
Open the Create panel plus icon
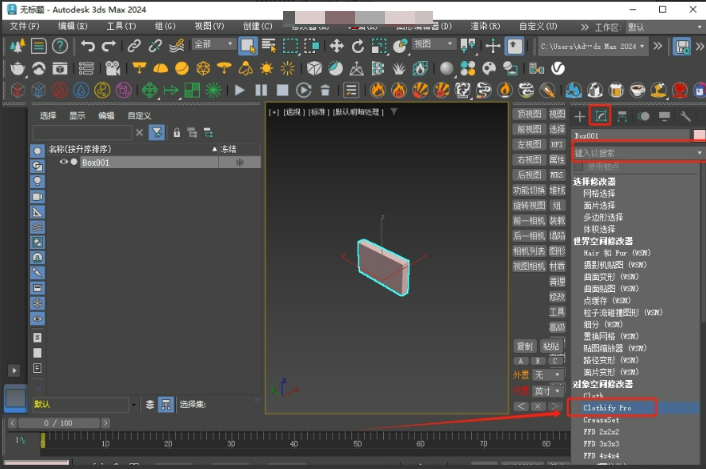[579, 116]
